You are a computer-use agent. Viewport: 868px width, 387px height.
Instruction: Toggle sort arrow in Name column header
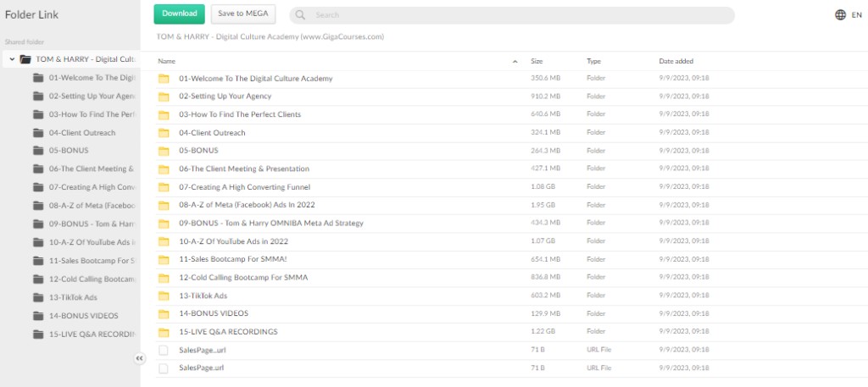515,61
